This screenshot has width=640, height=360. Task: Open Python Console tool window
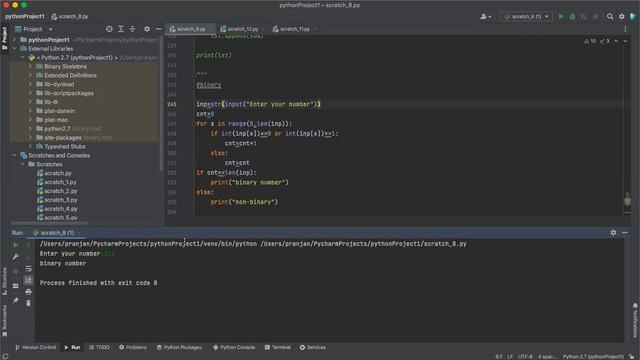(x=234, y=347)
